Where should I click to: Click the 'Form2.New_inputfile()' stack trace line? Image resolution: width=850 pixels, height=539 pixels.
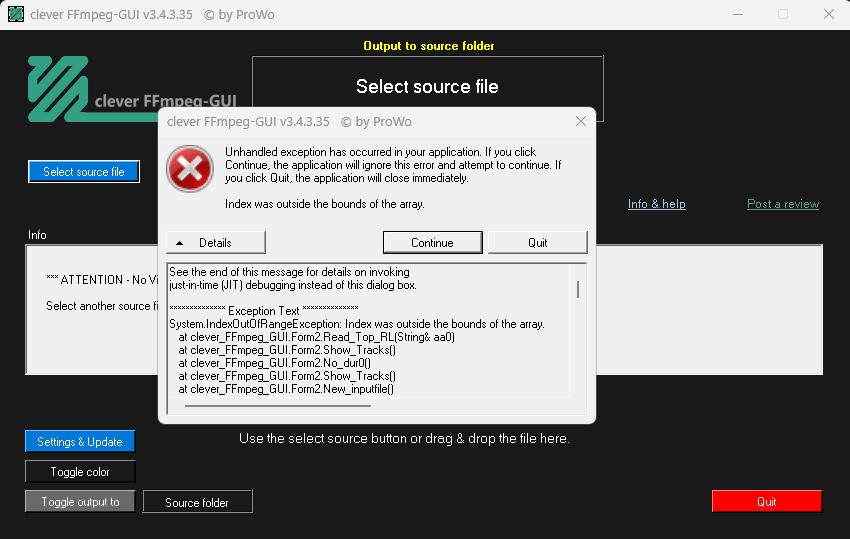(x=286, y=389)
